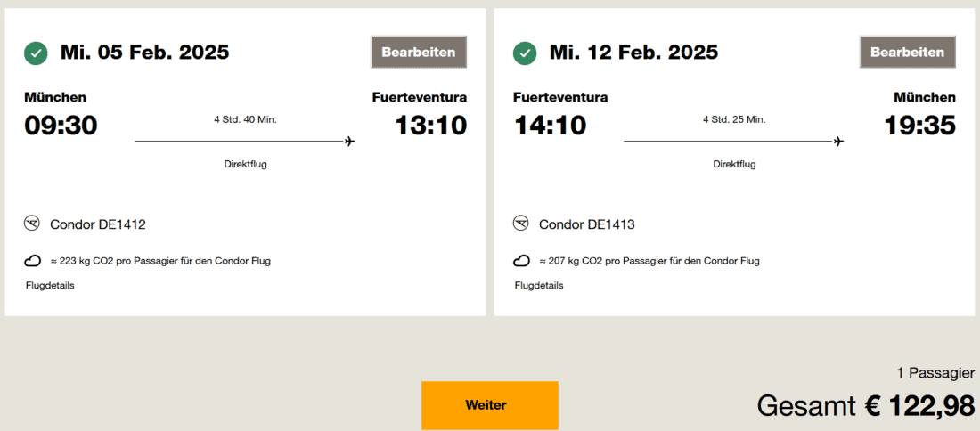Click the 09:30 departure time from München
The width and height of the screenshot is (980, 431).
[61, 126]
